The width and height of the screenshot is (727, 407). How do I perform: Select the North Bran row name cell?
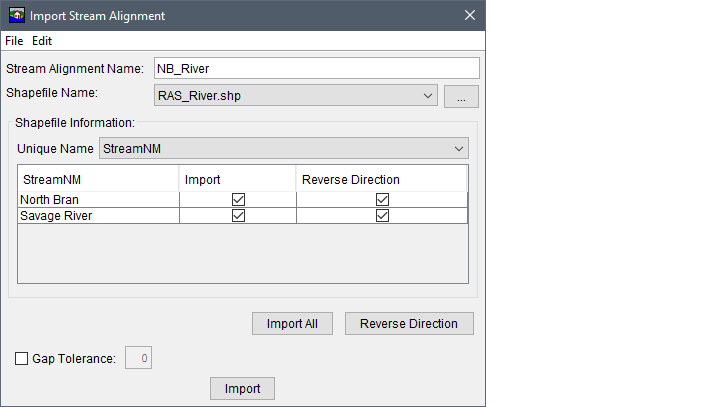pos(98,199)
